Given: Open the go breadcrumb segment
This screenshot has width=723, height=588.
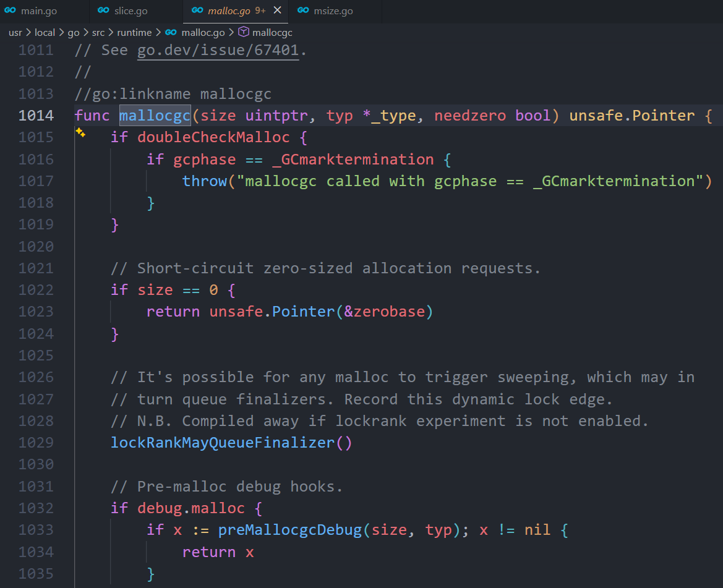Looking at the screenshot, I should [74, 33].
